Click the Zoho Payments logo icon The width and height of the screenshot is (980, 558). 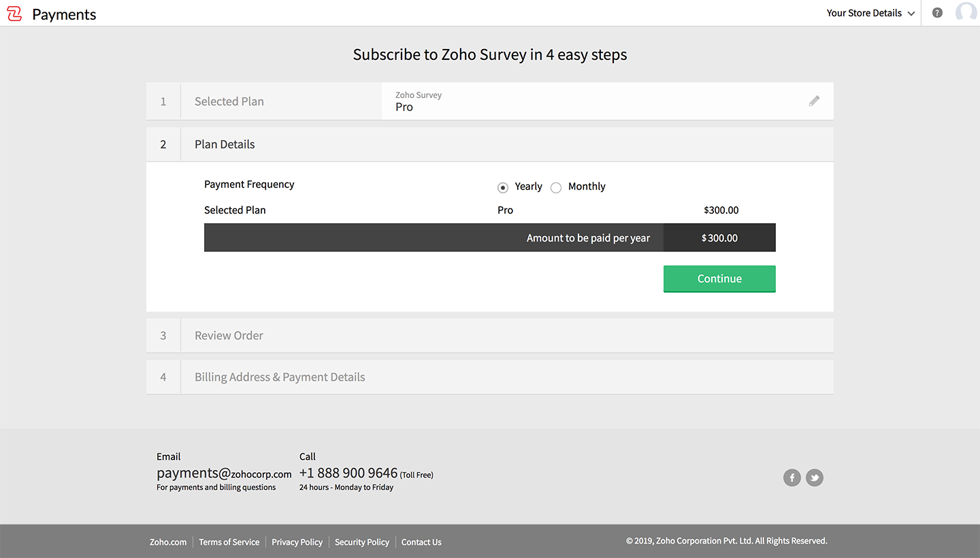(x=14, y=14)
